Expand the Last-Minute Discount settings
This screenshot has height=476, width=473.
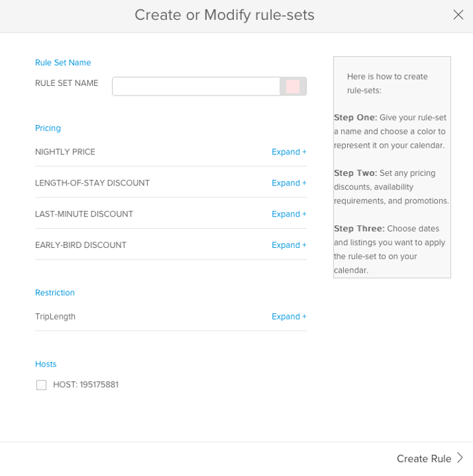tap(289, 214)
